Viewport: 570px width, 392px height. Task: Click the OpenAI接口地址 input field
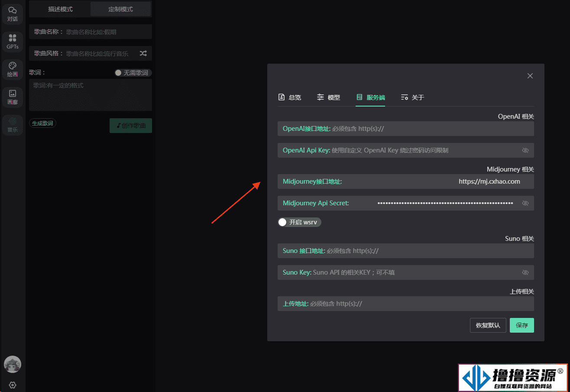(x=406, y=129)
